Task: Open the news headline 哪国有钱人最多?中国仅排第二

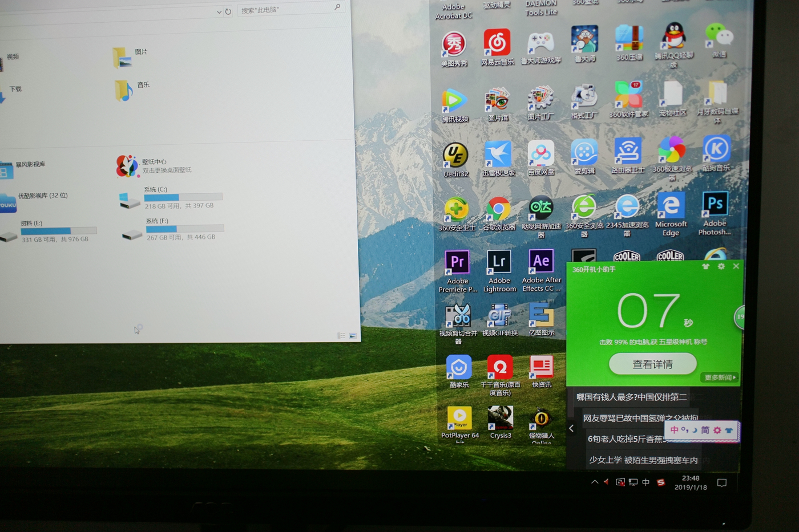Action: (x=631, y=397)
